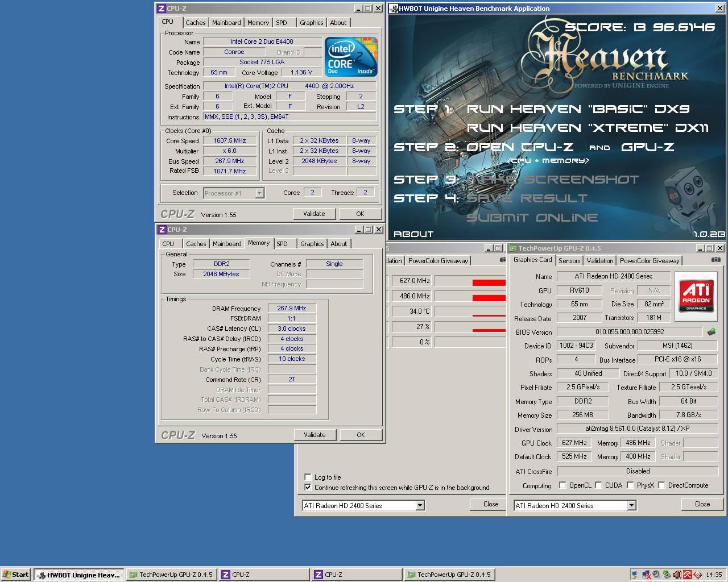Toggle the CUDA computing checkbox
The image size is (728, 582).
pos(599,485)
